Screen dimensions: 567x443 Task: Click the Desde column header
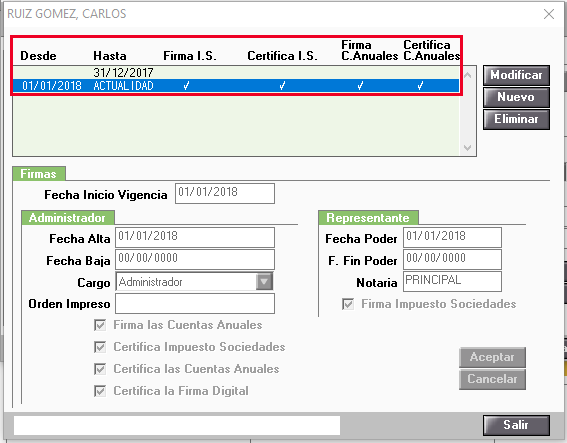(x=38, y=56)
